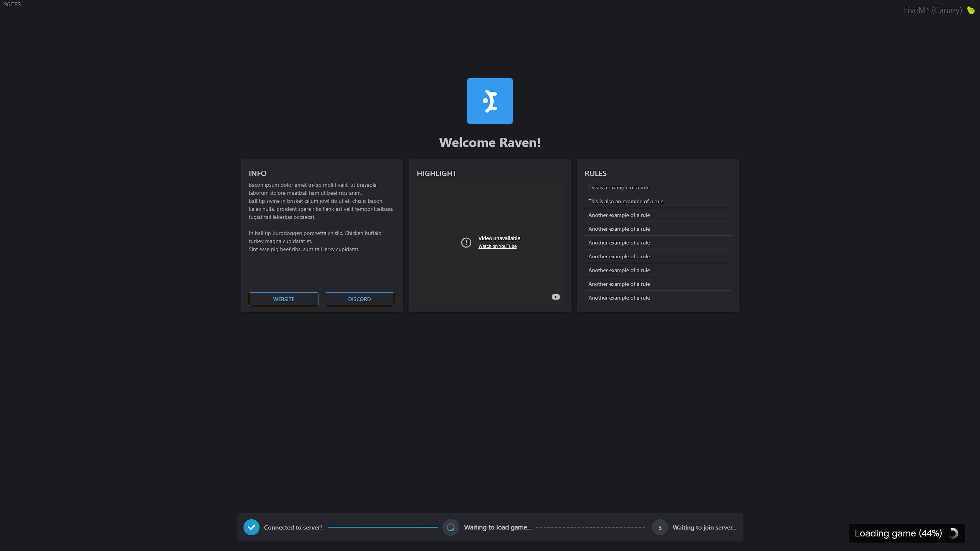Click the step 3 circle before Waiting to join server
The width and height of the screenshot is (980, 551).
click(660, 527)
